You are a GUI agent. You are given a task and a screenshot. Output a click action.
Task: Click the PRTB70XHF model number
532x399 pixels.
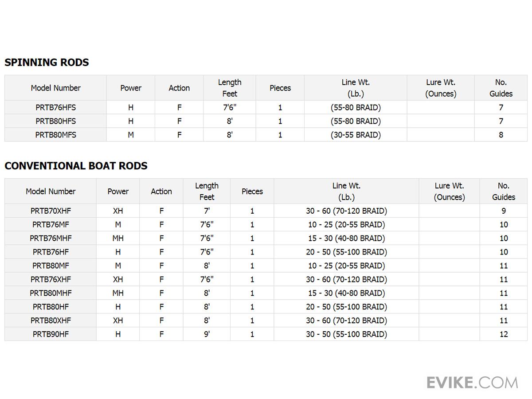tap(51, 211)
